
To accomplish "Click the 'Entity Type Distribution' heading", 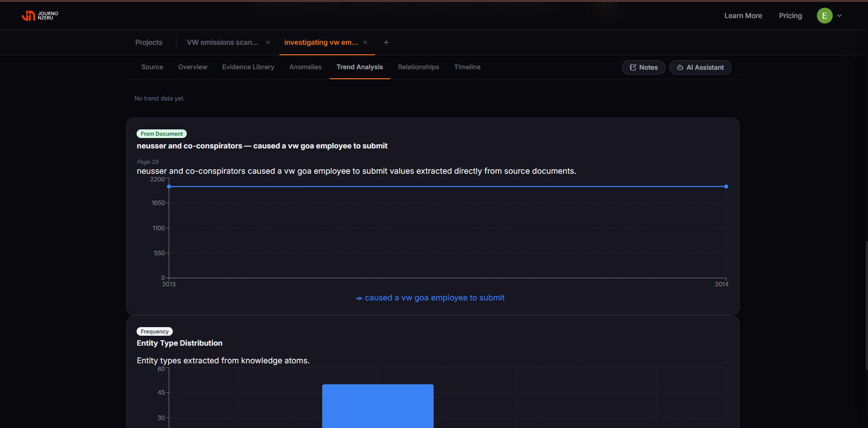I will [180, 343].
